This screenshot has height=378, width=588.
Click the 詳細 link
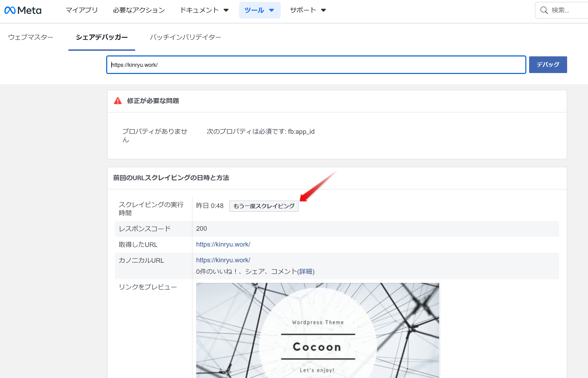[x=306, y=271]
